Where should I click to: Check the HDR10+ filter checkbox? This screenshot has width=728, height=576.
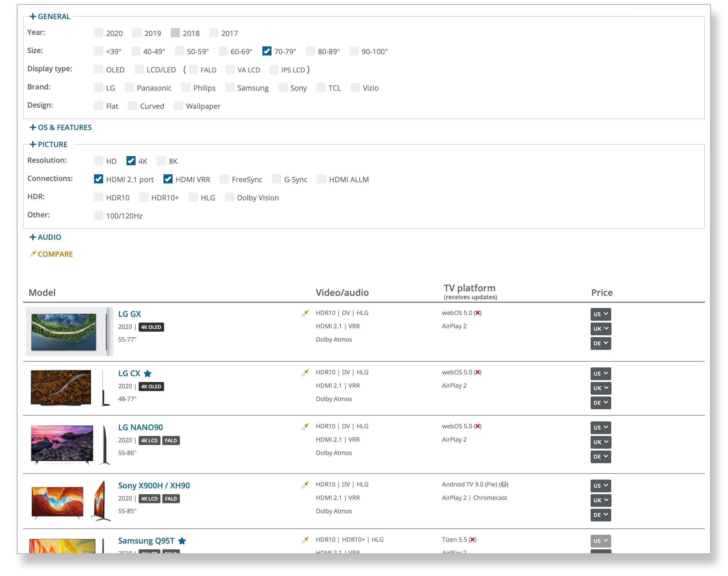point(144,197)
